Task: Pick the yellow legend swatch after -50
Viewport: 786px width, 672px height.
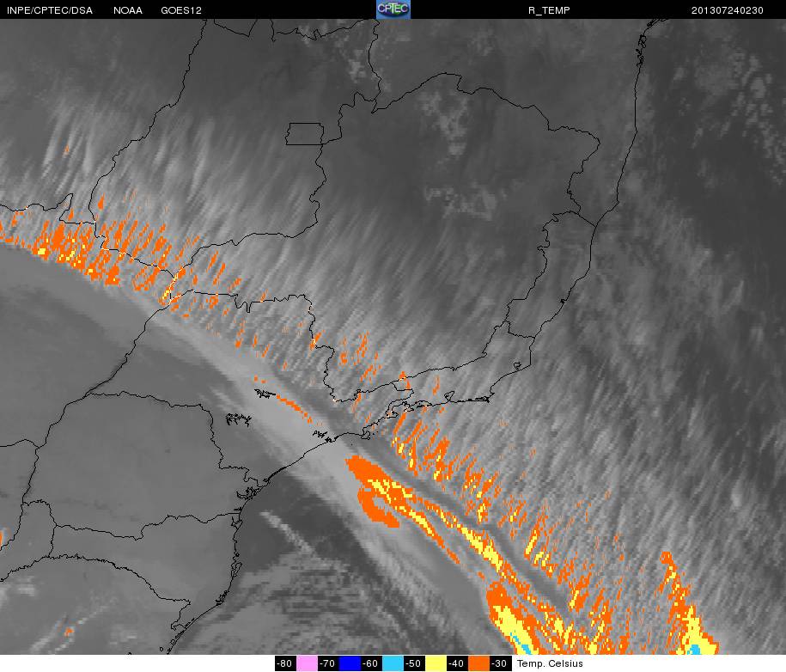Action: 436,663
